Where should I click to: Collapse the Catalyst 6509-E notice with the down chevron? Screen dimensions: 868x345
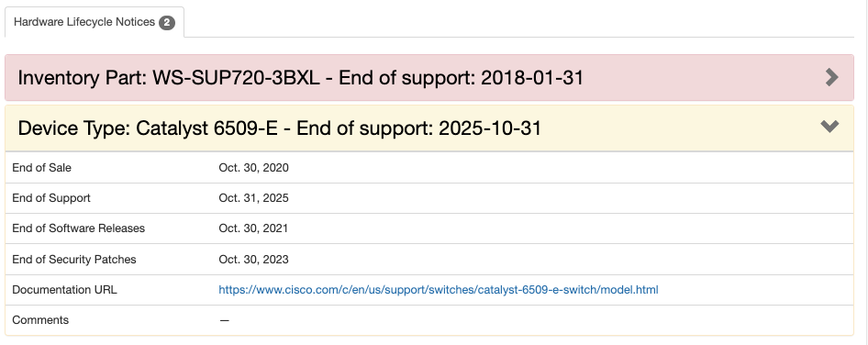[x=829, y=127]
